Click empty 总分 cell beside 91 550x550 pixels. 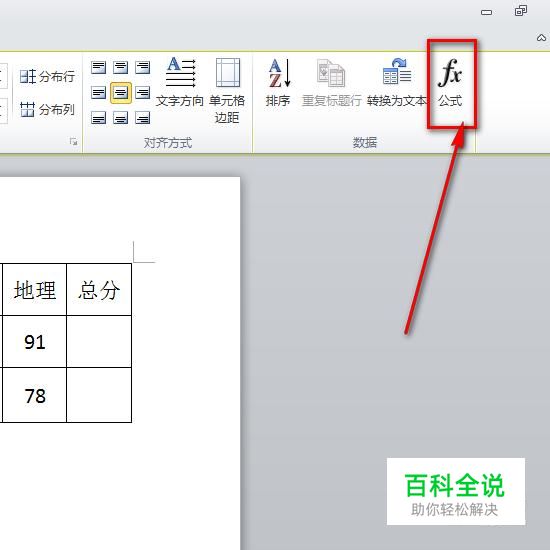tap(99, 342)
